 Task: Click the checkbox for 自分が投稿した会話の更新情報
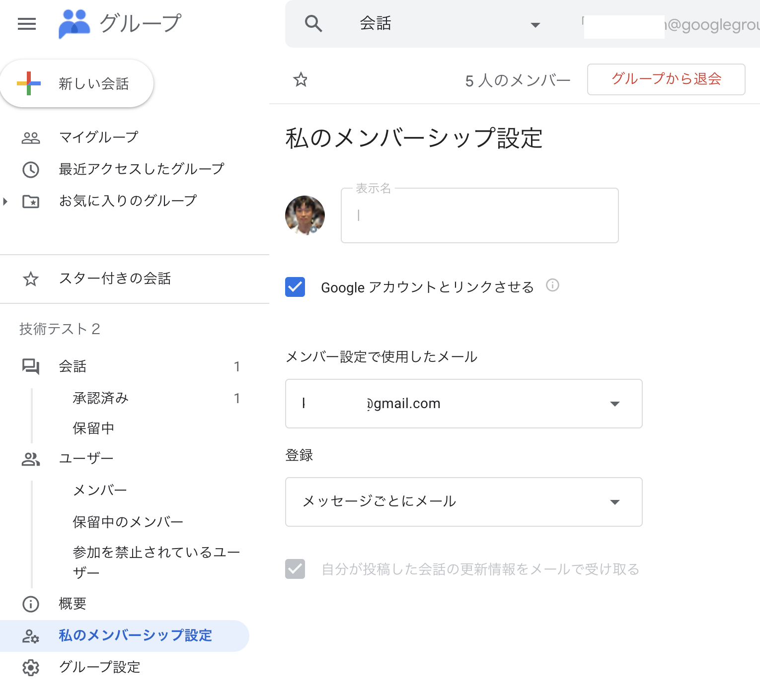[295, 569]
